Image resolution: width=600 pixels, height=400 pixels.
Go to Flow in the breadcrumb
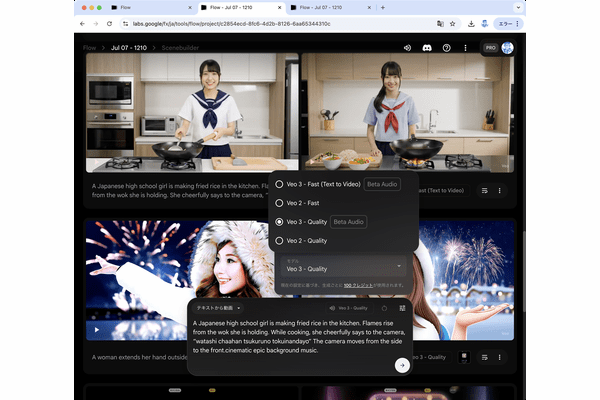pos(89,48)
